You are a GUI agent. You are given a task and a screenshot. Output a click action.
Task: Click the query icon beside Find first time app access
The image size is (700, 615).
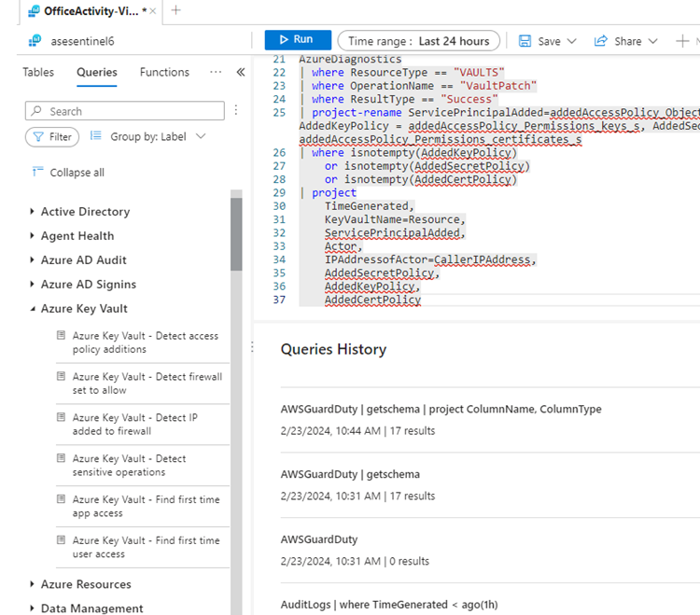pyautogui.click(x=62, y=498)
